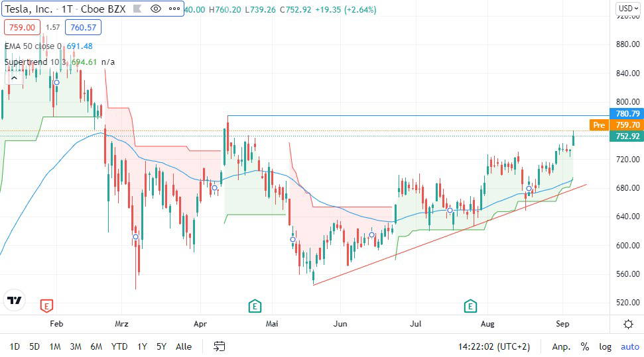This screenshot has height=357, width=644.
Task: Click the 14:22:02 (UTC+2) timezone button
Action: (x=493, y=347)
